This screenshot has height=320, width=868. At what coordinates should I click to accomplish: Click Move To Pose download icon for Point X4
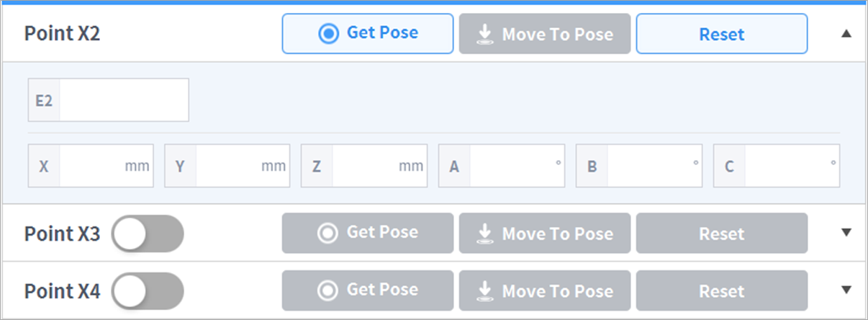(x=485, y=290)
